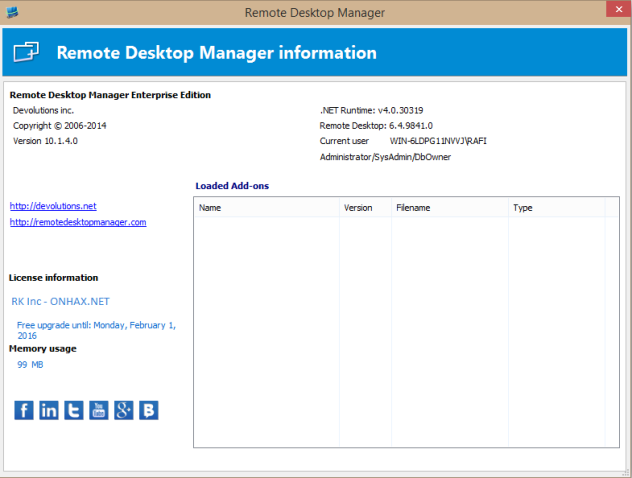Sort add-ons by Version column
Screen dimensions: 632x478
click(365, 208)
